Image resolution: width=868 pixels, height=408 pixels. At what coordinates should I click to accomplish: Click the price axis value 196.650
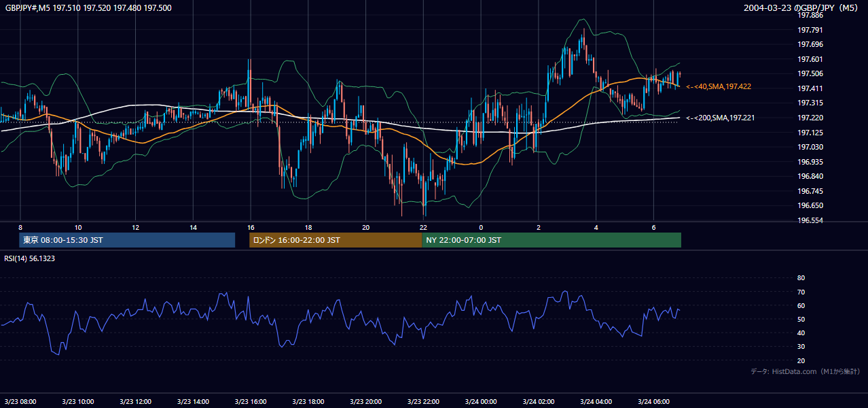point(810,205)
